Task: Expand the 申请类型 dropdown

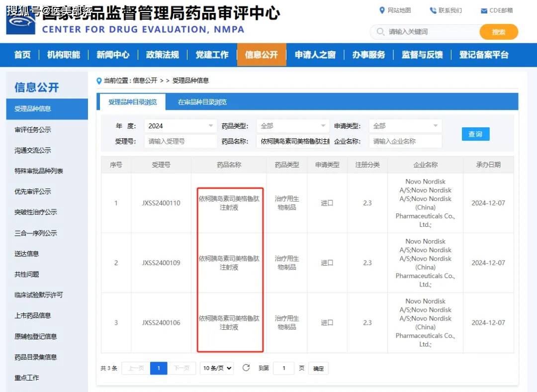Action: click(x=405, y=126)
